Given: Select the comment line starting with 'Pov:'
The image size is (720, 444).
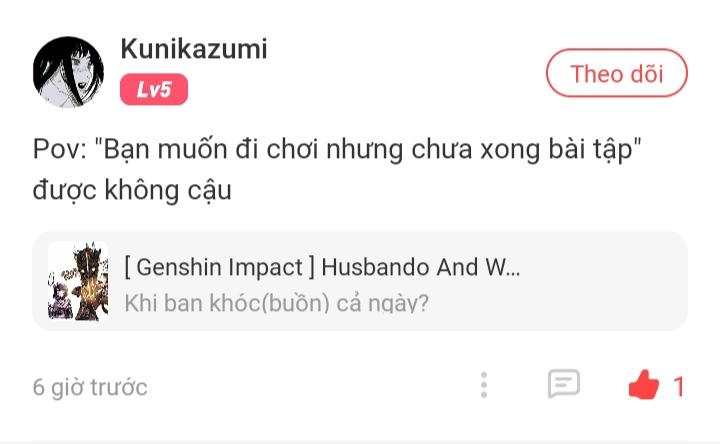Looking at the screenshot, I should point(337,150).
